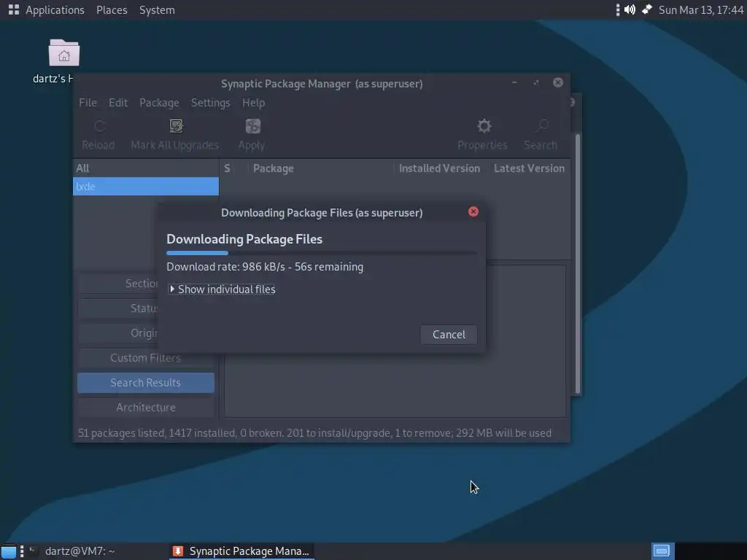Click the show desktop icon in taskbar
This screenshot has width=747, height=560.
pos(9,551)
